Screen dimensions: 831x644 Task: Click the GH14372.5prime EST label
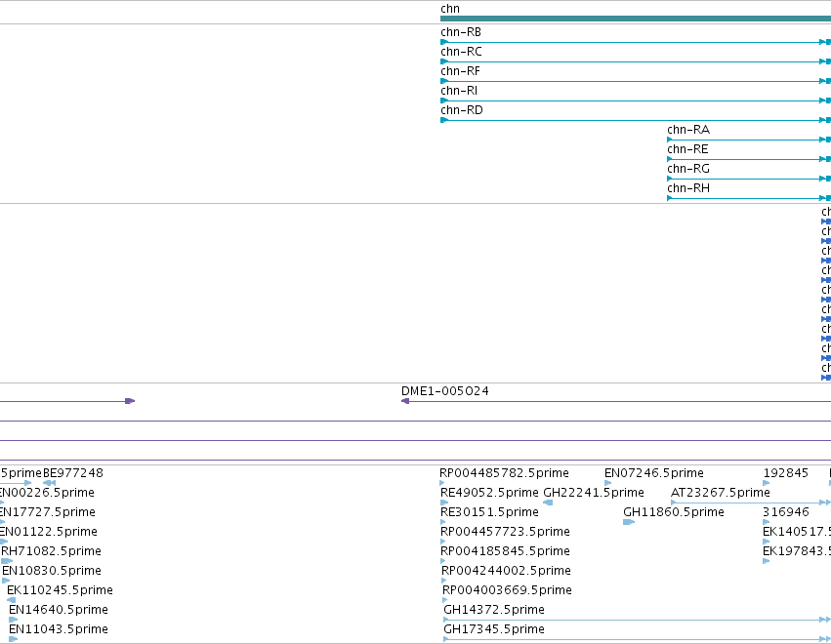click(x=494, y=610)
